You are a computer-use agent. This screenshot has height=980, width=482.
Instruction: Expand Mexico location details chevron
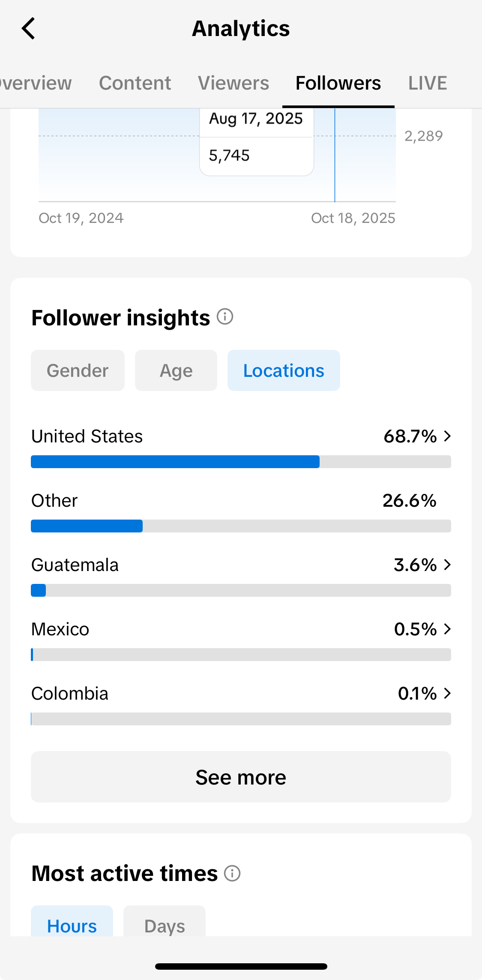coord(447,629)
